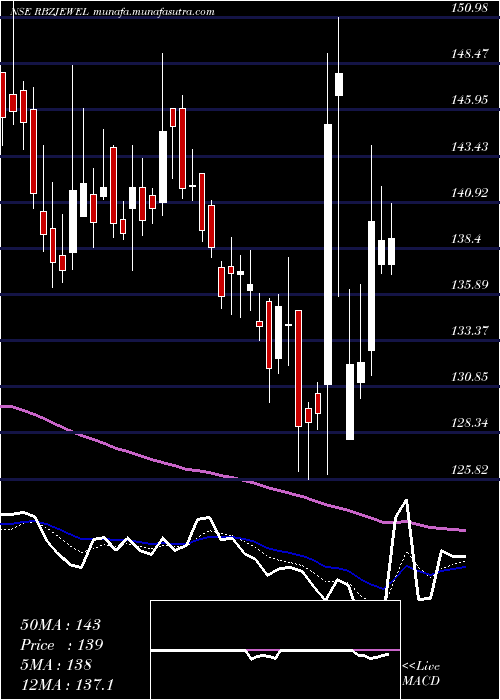Select the 148.47 price axis label
This screenshot has height=700, width=500.
[x=469, y=54]
